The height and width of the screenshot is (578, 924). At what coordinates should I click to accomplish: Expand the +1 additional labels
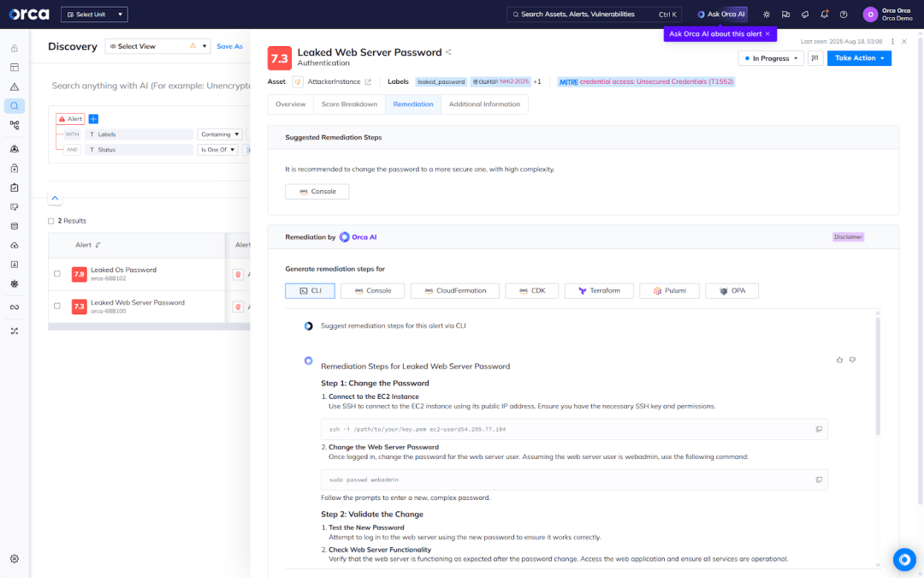click(x=536, y=82)
